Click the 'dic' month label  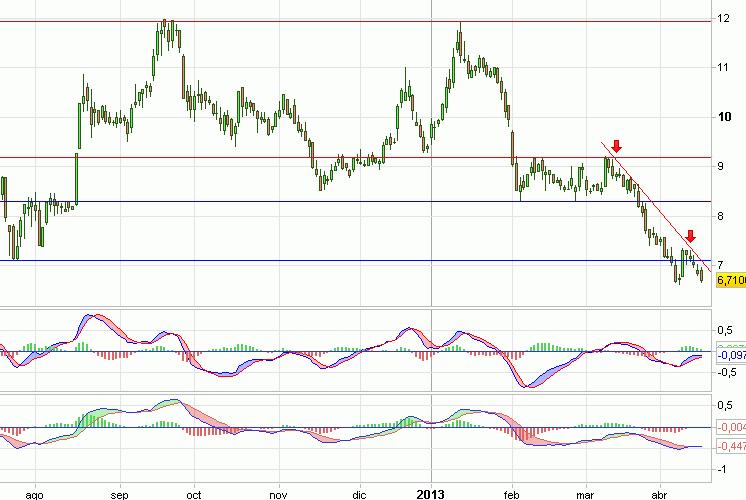pyautogui.click(x=361, y=493)
